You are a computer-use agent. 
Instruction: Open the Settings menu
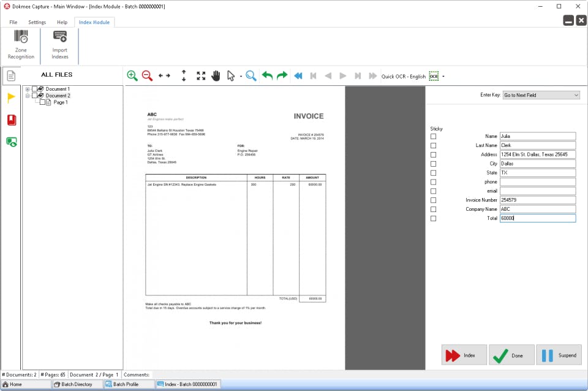coord(37,22)
